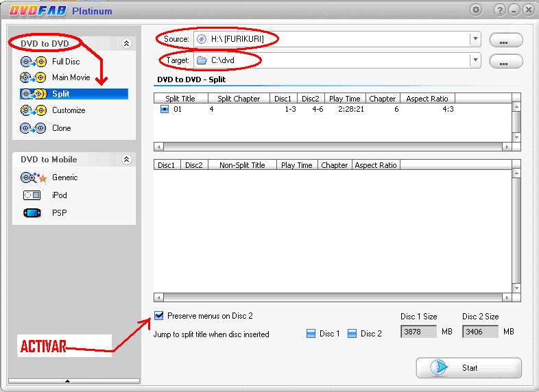Click the Split Title column header
539x392 pixels.
pyautogui.click(x=180, y=98)
